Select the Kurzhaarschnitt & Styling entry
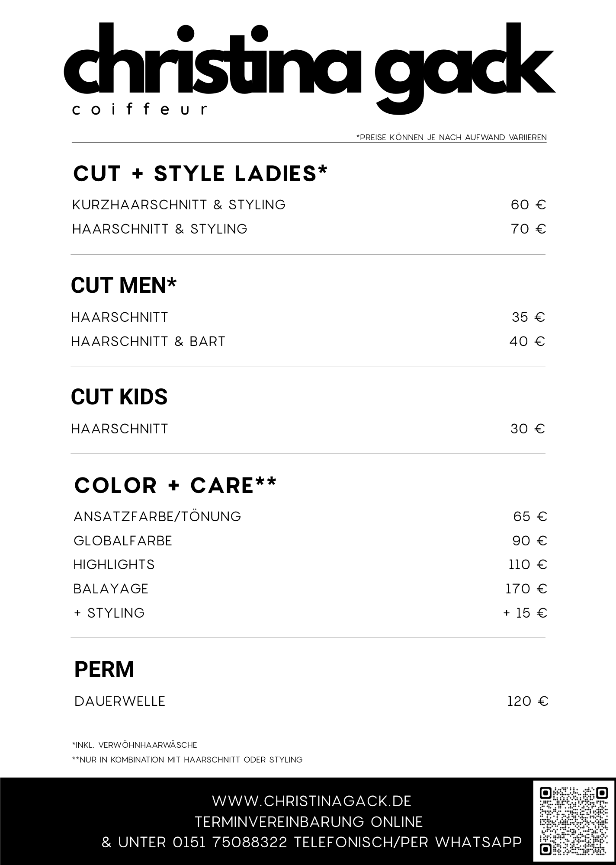 coord(179,205)
